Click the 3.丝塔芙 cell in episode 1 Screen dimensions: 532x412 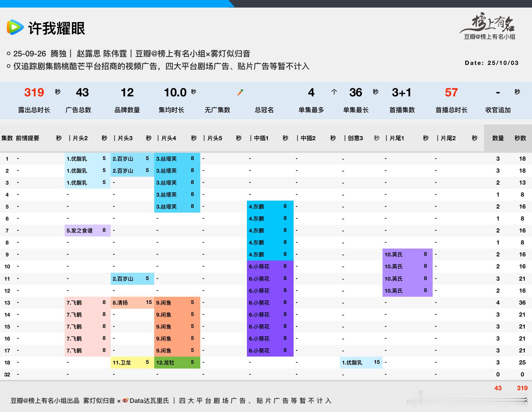pos(177,159)
